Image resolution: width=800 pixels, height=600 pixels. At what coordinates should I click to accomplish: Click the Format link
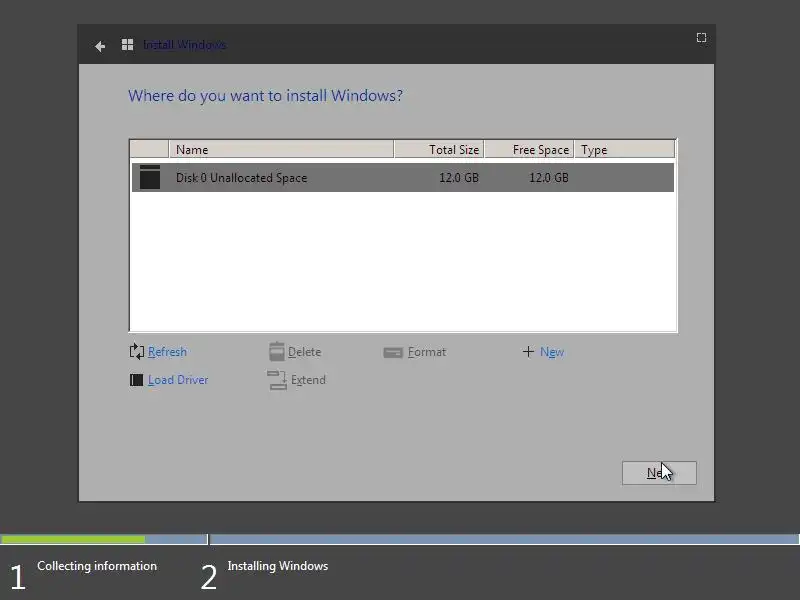coord(427,352)
